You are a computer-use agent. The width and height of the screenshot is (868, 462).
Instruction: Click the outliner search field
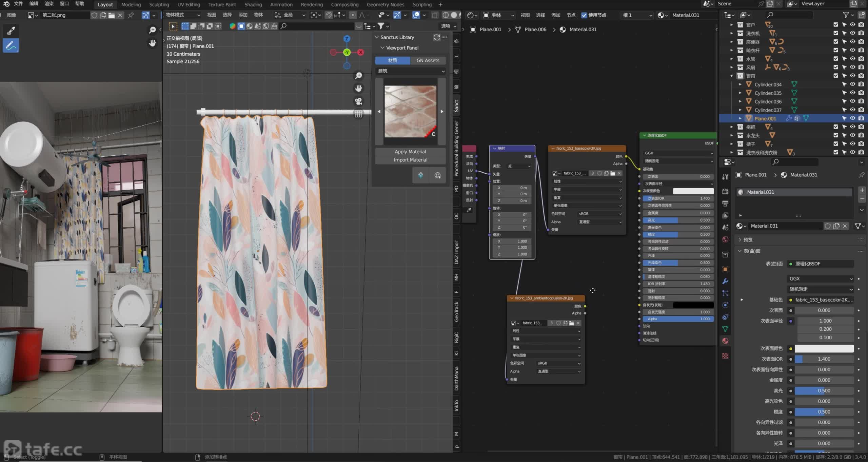pos(789,15)
